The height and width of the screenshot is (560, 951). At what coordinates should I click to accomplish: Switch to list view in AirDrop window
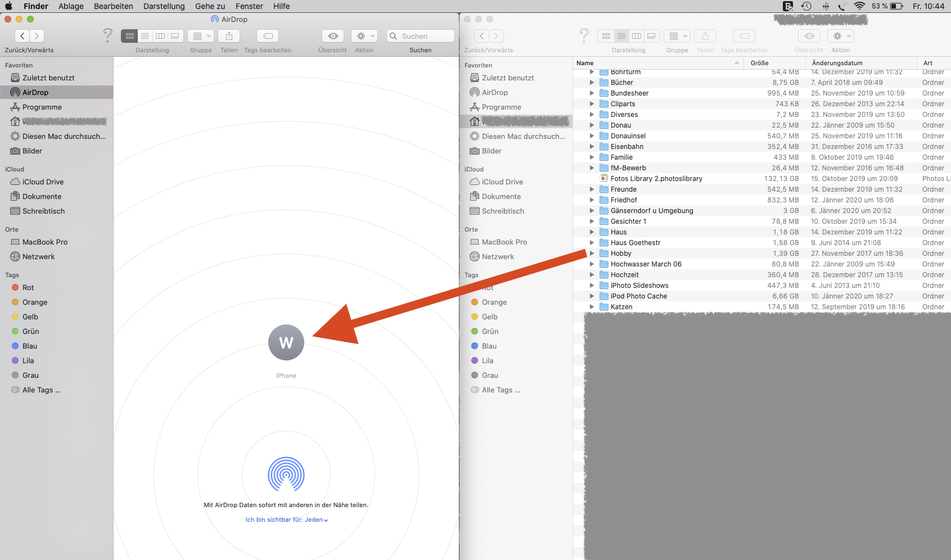pos(145,36)
